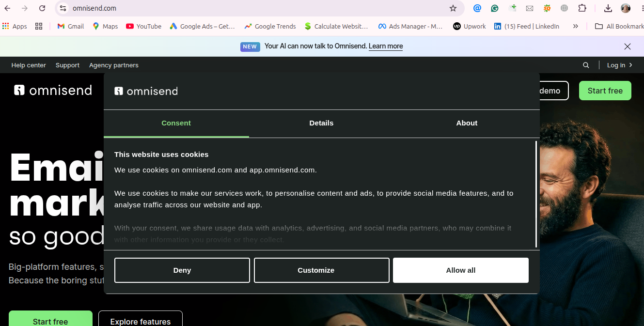
Task: Open the envelope mail extension icon
Action: [x=530, y=8]
